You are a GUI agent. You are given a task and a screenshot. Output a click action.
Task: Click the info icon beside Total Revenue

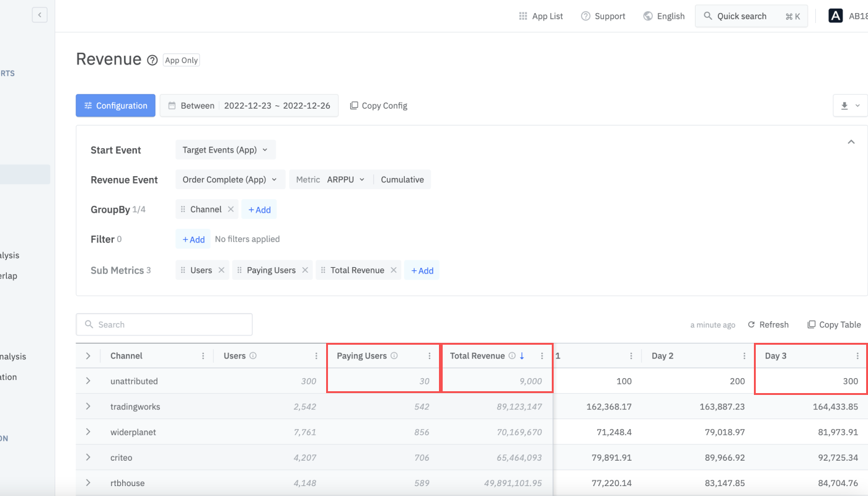(512, 356)
